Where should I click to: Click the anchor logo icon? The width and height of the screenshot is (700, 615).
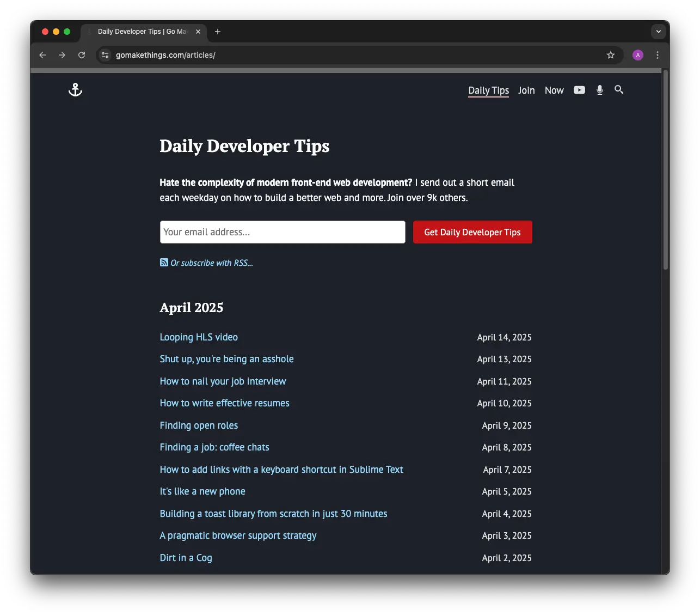point(75,90)
